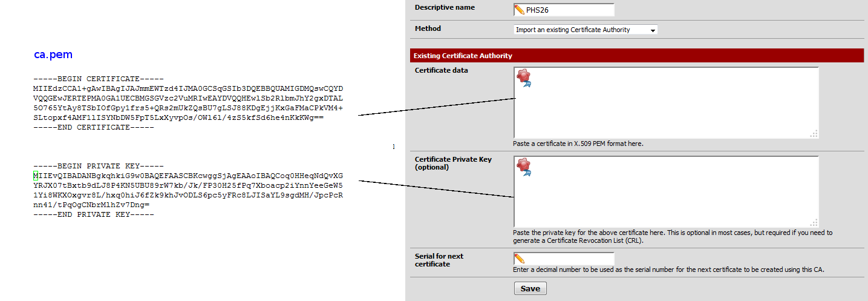This screenshot has width=868, height=301.
Task: Click the pencil icon in Descriptive name field
Action: tap(520, 10)
